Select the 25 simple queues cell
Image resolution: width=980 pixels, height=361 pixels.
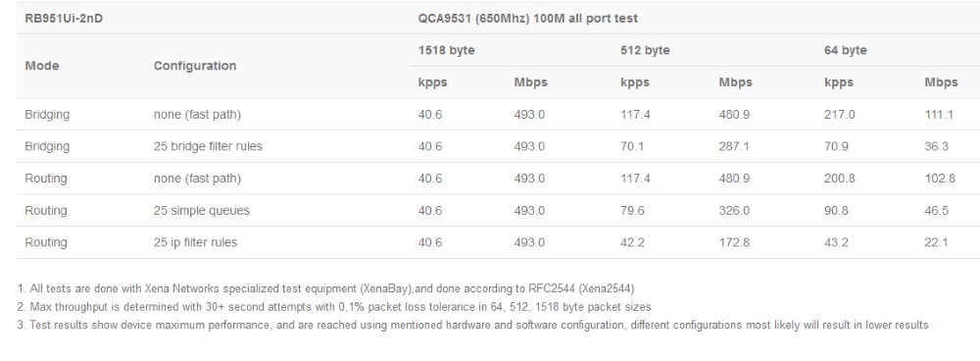tap(201, 210)
